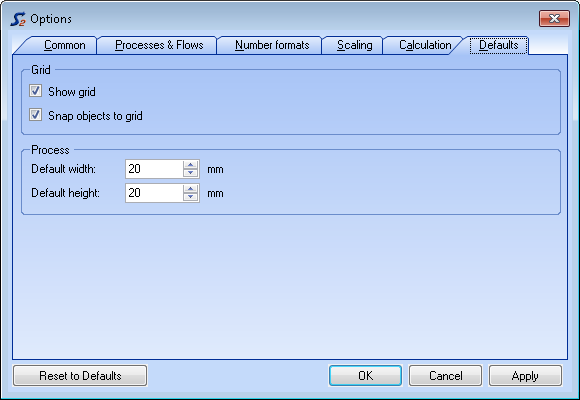Image resolution: width=580 pixels, height=400 pixels.
Task: Click the Default width input field
Action: point(154,169)
